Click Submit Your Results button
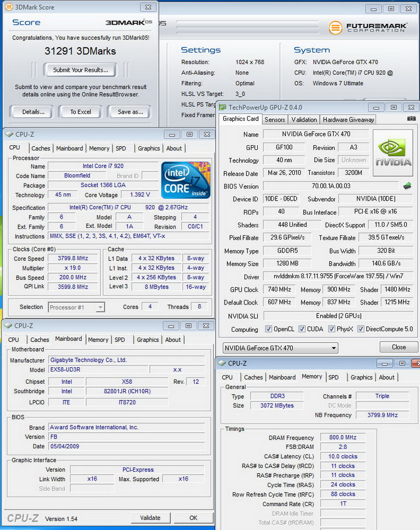This screenshot has width=420, height=530. [x=80, y=70]
